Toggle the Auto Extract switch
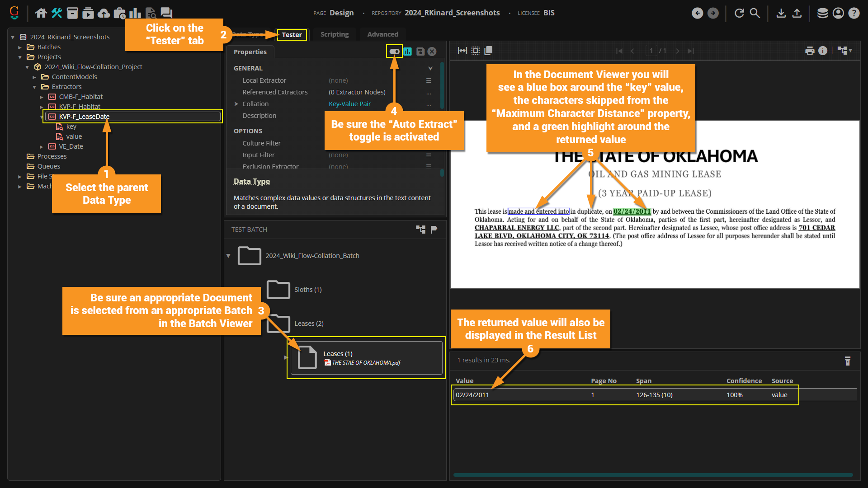 [394, 52]
